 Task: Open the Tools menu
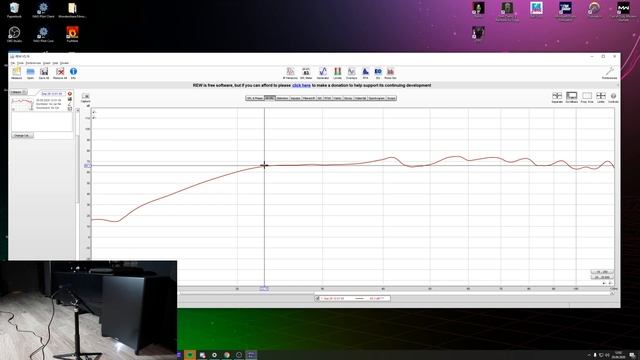pyautogui.click(x=20, y=63)
